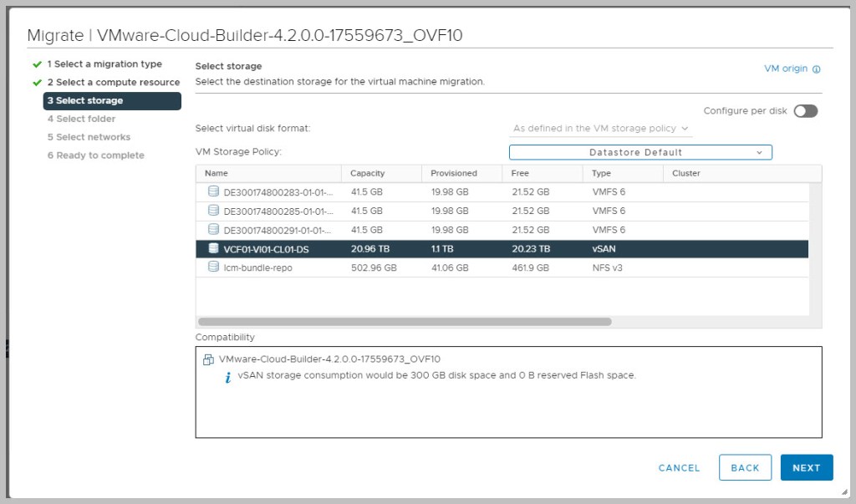Click the VM icon in Compatibility panel
The image size is (856, 504).
click(208, 359)
